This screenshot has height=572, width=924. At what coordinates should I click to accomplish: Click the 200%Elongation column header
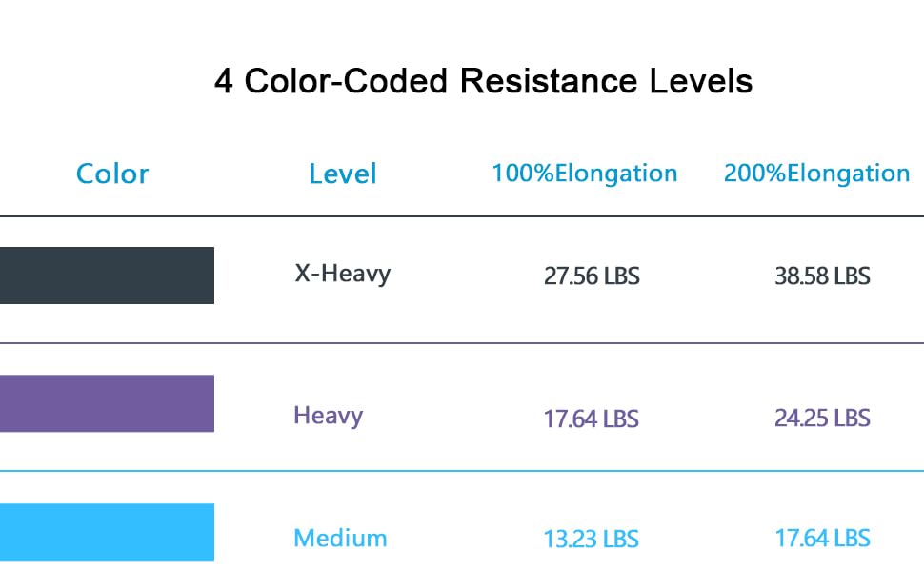click(x=816, y=174)
